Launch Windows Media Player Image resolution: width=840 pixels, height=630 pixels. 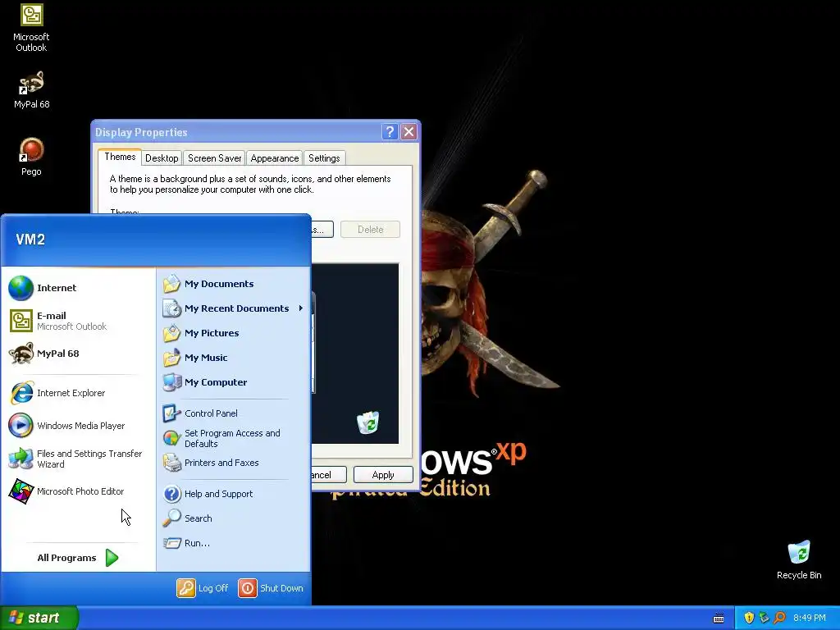(x=79, y=426)
